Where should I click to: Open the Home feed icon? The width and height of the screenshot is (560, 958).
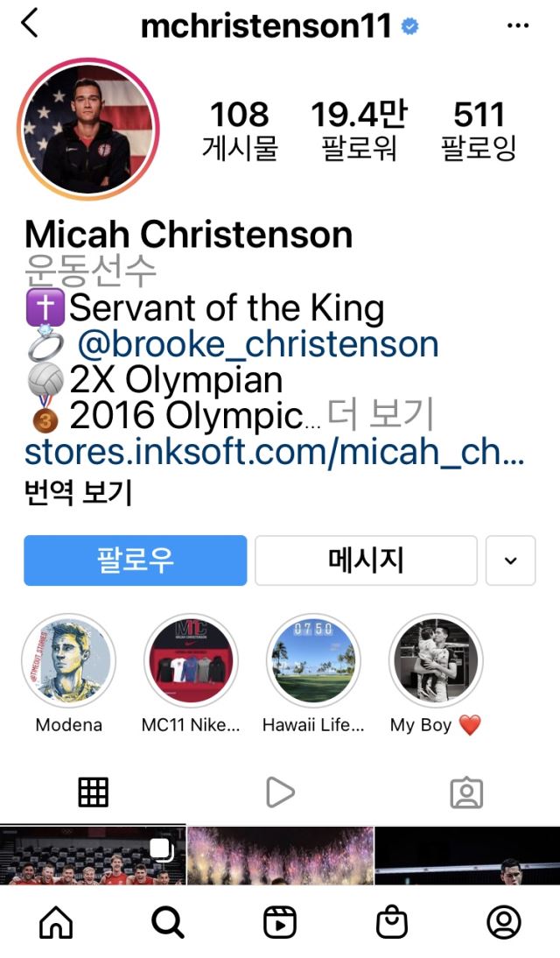56,921
